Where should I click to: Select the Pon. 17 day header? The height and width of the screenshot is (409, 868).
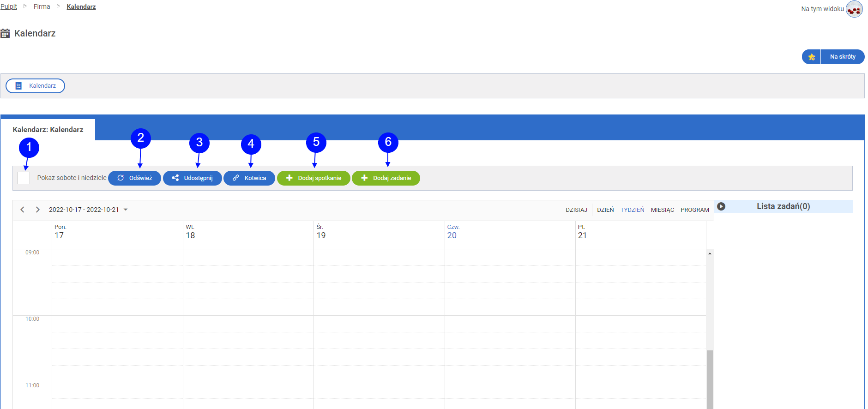[x=118, y=235]
